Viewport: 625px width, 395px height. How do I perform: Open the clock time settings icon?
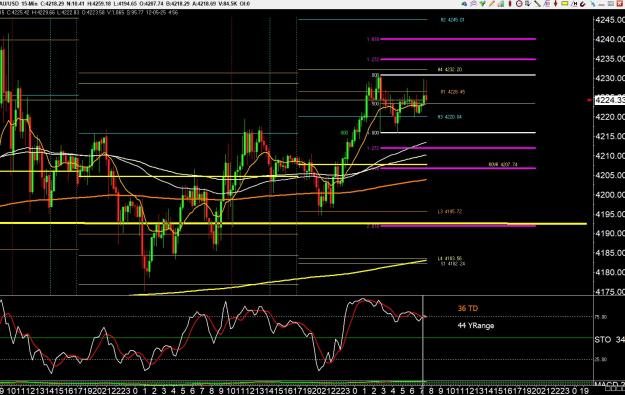[x=519, y=4]
